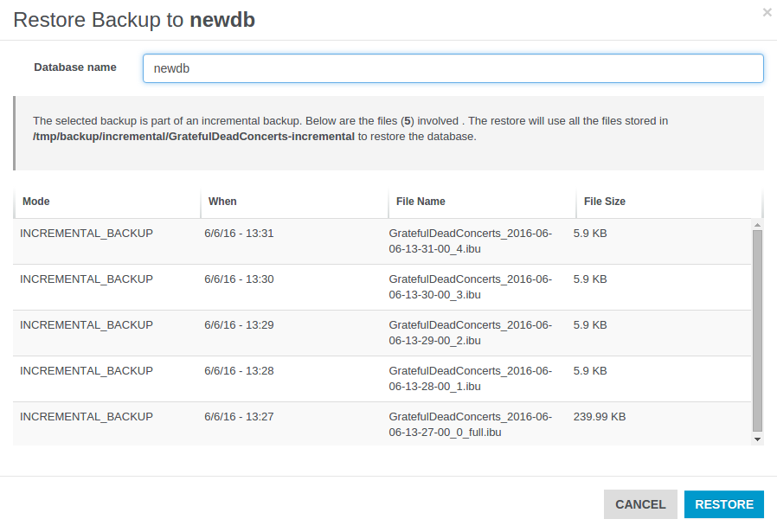Sort by the Mode column header
The image size is (777, 532).
(36, 202)
